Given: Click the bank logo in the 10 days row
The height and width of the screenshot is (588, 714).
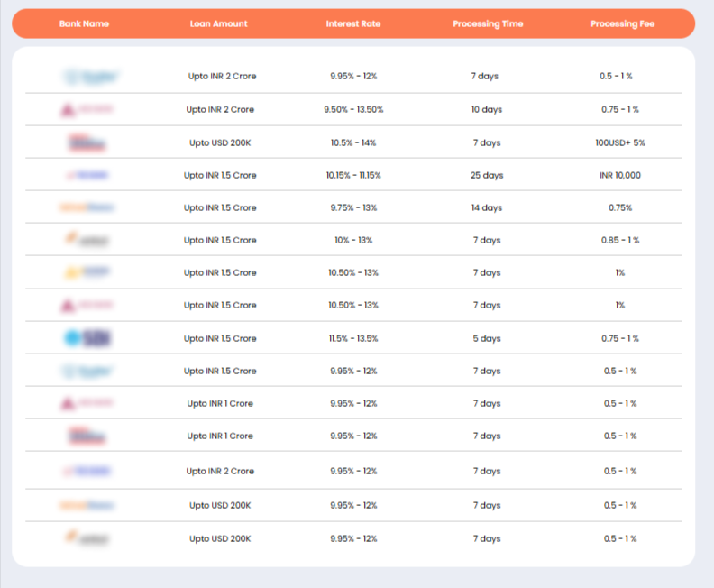Looking at the screenshot, I should 87,109.
